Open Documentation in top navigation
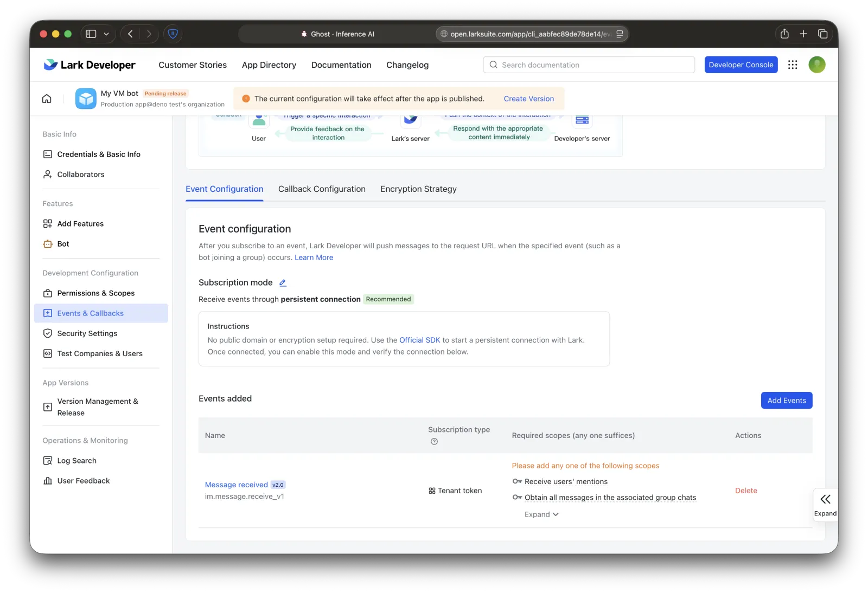The width and height of the screenshot is (868, 593). click(341, 65)
